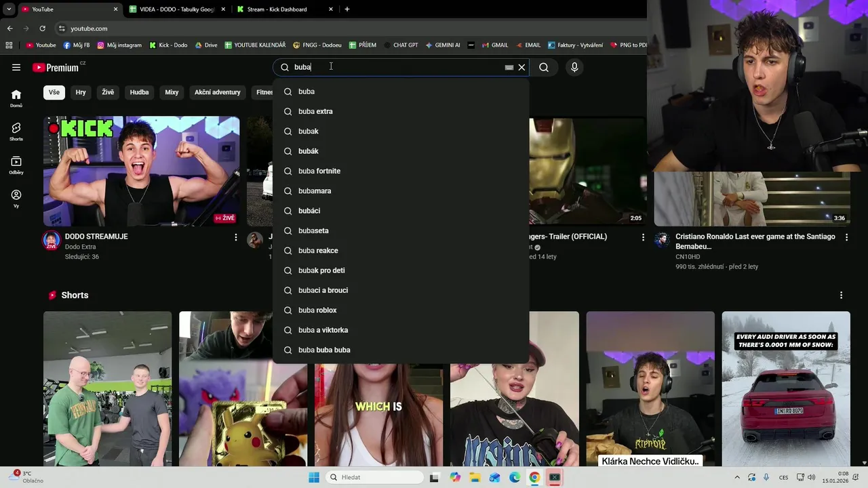868x488 pixels.
Task: Close the YouTube browser tab
Action: (x=115, y=9)
